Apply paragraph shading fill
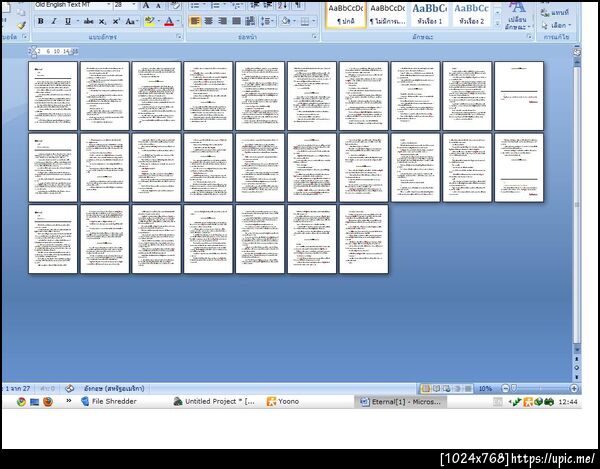600x469 pixels. 285,21
